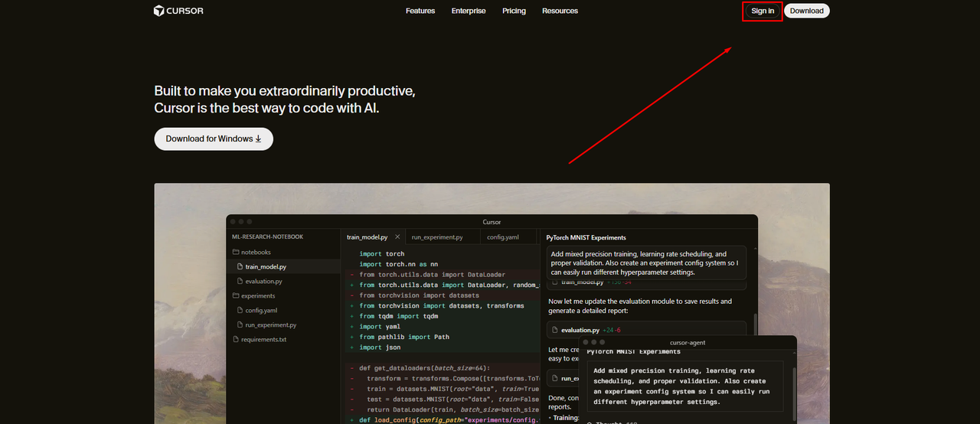Viewport: 980px width, 424px height.
Task: Go to Pricing
Action: (514, 11)
